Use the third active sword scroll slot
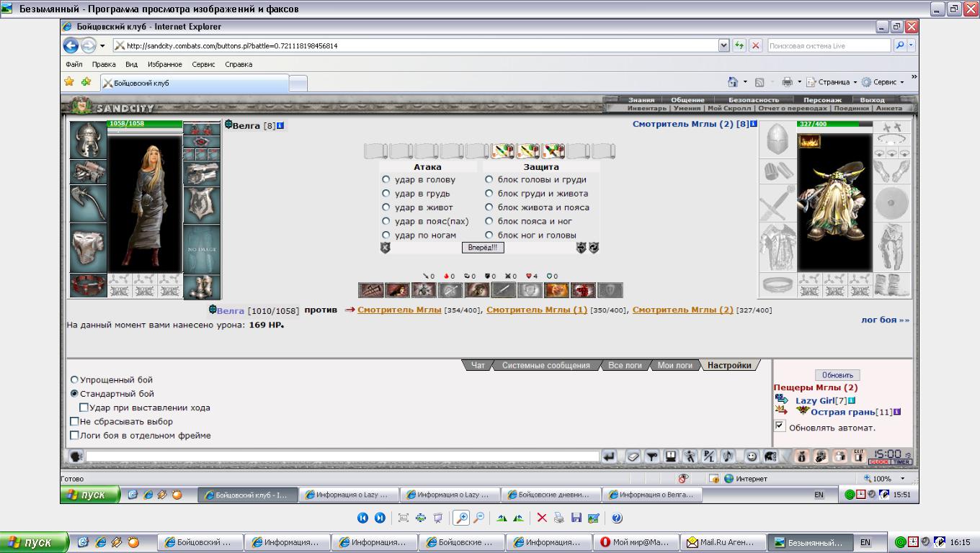The width and height of the screenshot is (980, 553). pyautogui.click(x=553, y=151)
